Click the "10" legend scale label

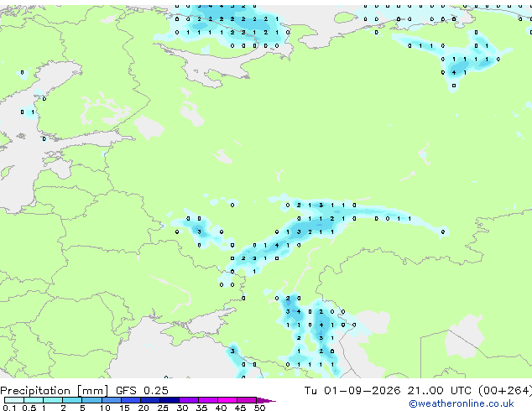[x=105, y=408]
